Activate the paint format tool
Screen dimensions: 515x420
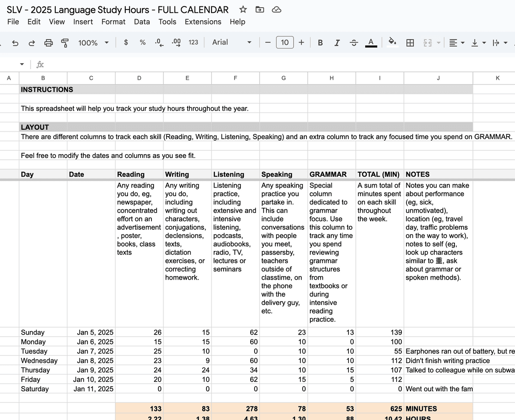pyautogui.click(x=65, y=43)
